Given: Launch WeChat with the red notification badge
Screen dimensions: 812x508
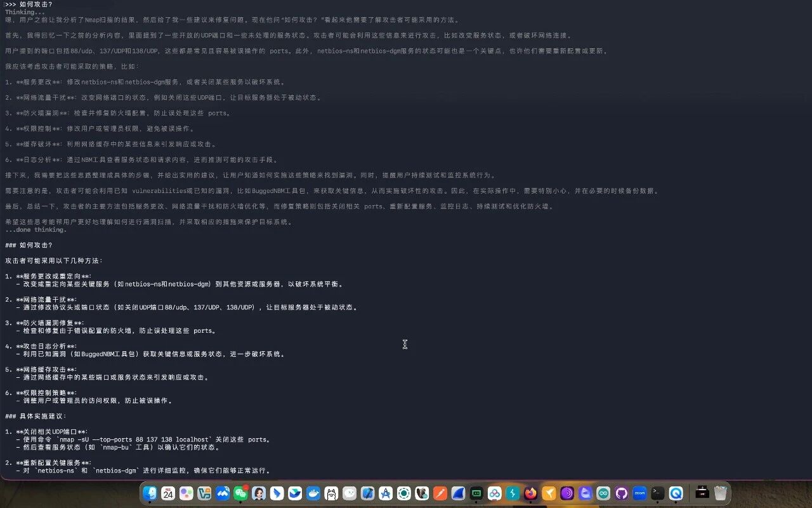Looking at the screenshot, I should pyautogui.click(x=240, y=493).
